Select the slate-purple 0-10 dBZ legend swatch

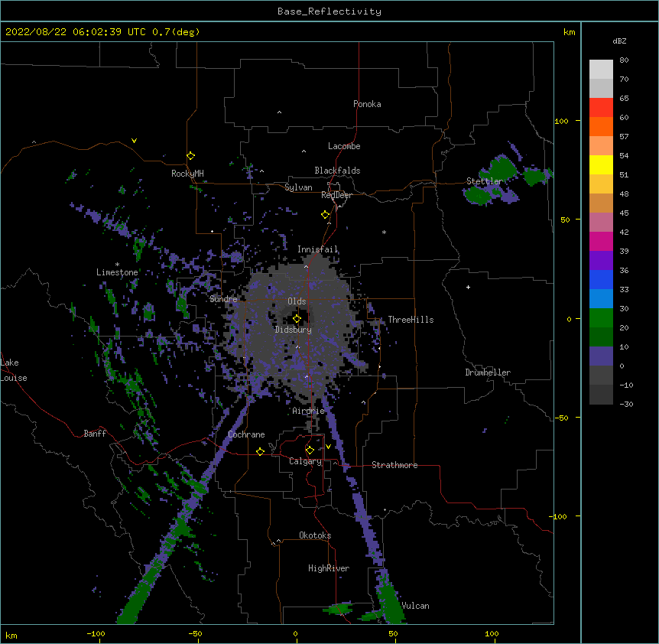point(601,356)
